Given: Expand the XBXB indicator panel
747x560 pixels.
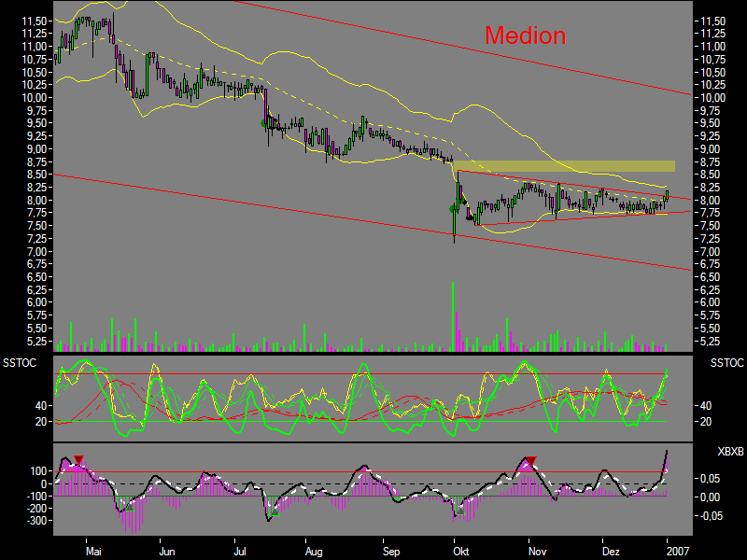Looking at the screenshot, I should (373, 490).
